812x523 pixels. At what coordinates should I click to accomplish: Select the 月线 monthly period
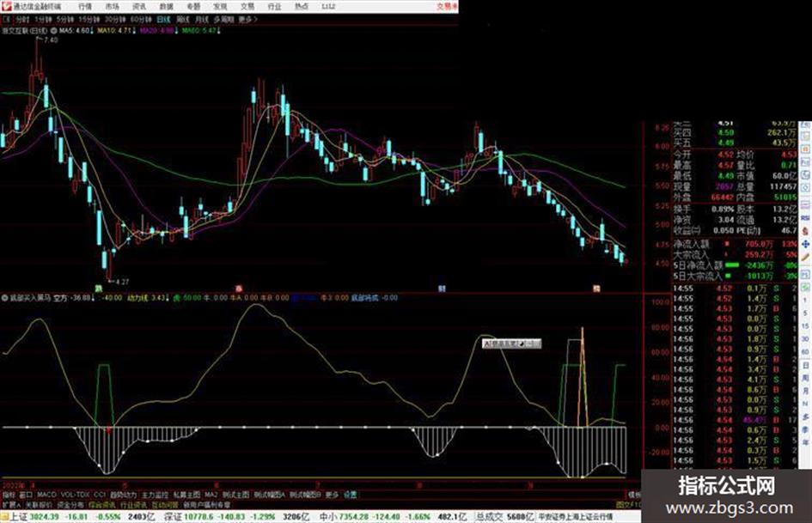click(x=201, y=20)
